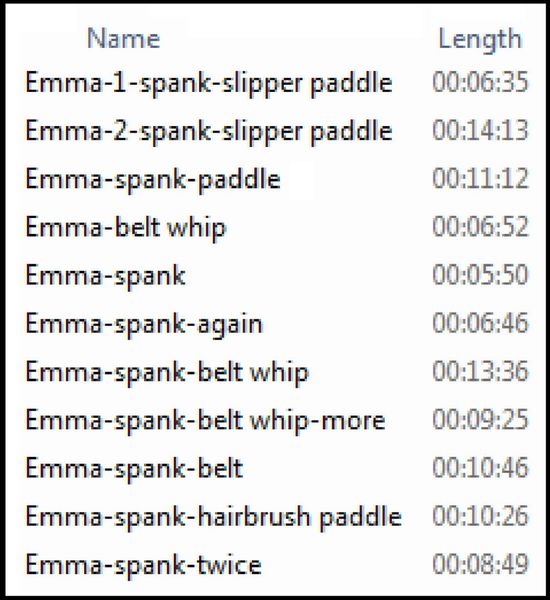Viewport: 550px width, 600px height.
Task: Select the file Emma-1-spank-slipper paddle
Action: click(x=209, y=83)
